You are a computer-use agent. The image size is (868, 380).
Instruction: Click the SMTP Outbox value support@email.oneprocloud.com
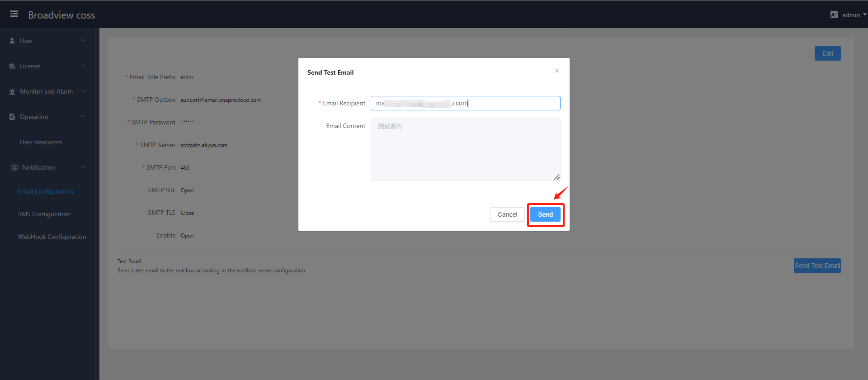click(x=221, y=100)
